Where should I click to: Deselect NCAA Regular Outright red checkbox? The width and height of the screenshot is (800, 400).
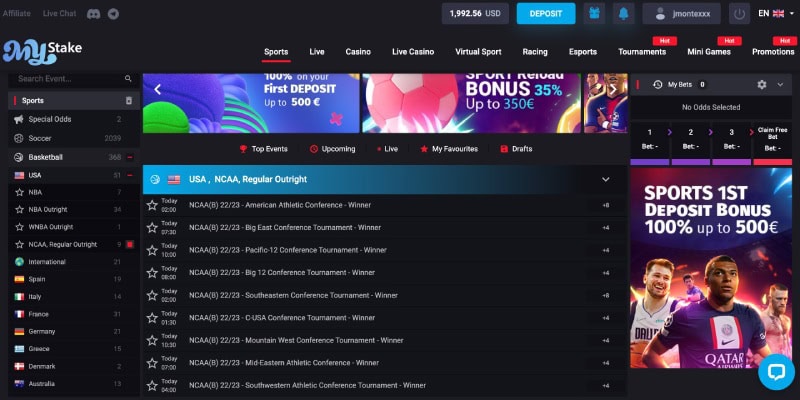pyautogui.click(x=130, y=245)
